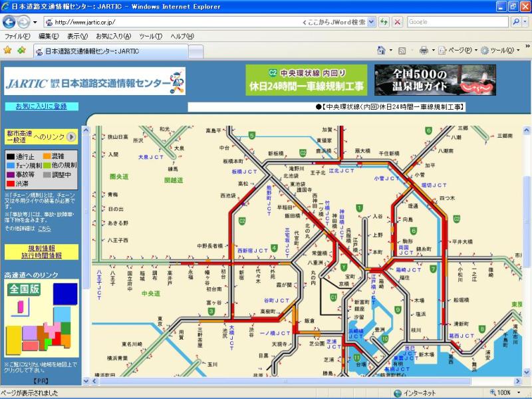Expand the Print options dropdown arrow
Screen dimensions: 532x399
point(434,51)
